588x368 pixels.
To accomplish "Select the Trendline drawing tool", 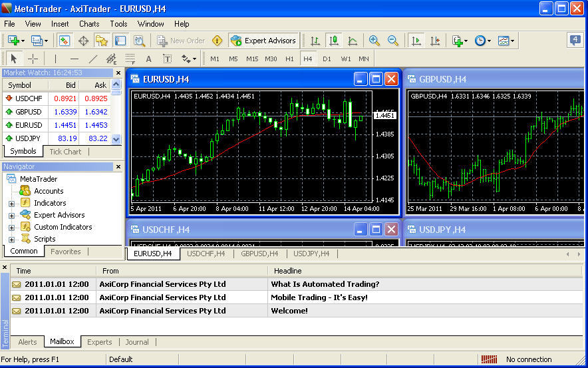I will pyautogui.click(x=93, y=59).
